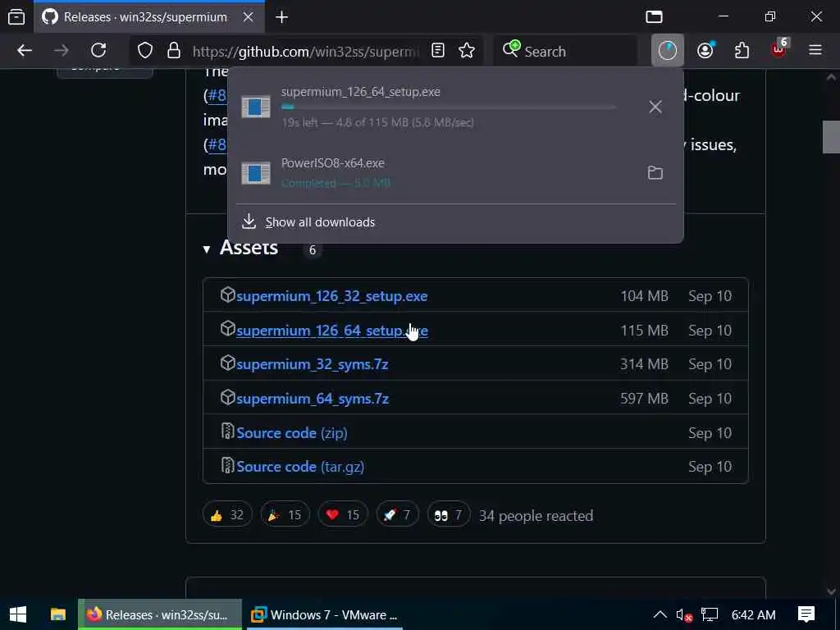The width and height of the screenshot is (840, 630).
Task: Click the vertical scrollbar thumb
Action: point(832,137)
